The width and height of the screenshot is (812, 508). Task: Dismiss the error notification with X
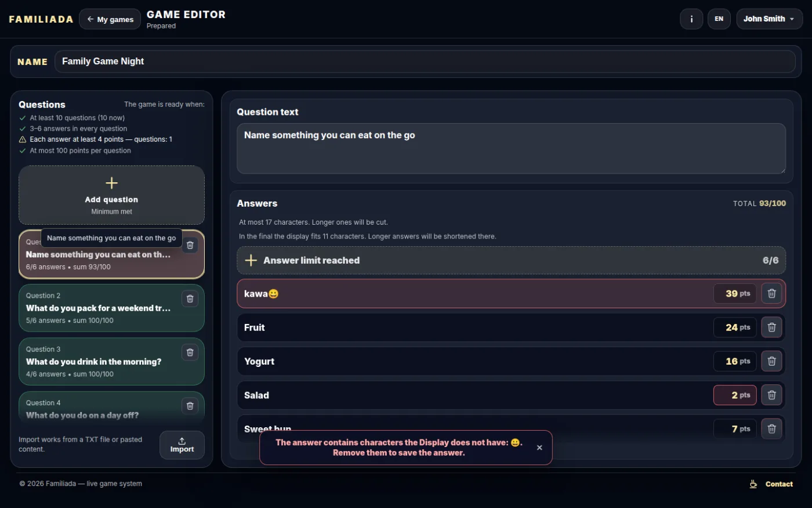[539, 448]
